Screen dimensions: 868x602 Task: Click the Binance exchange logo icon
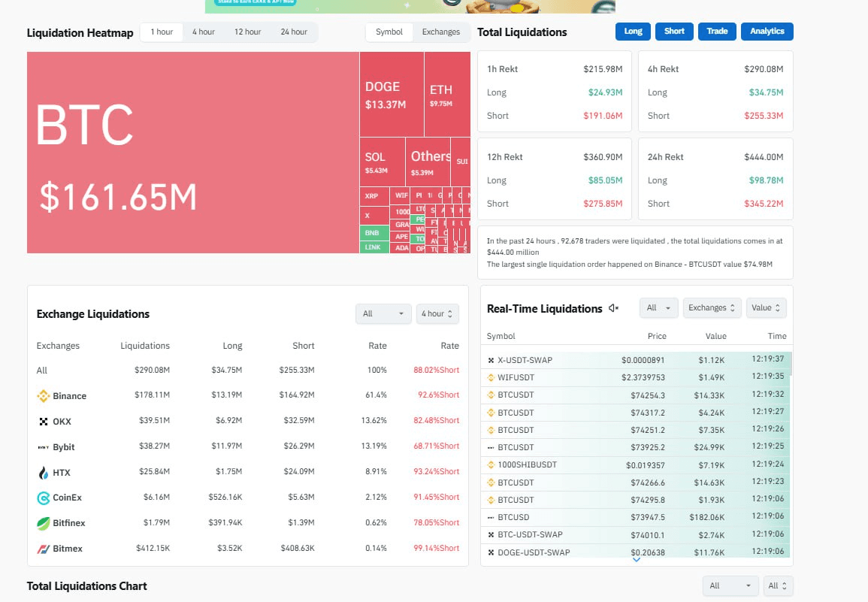click(44, 396)
